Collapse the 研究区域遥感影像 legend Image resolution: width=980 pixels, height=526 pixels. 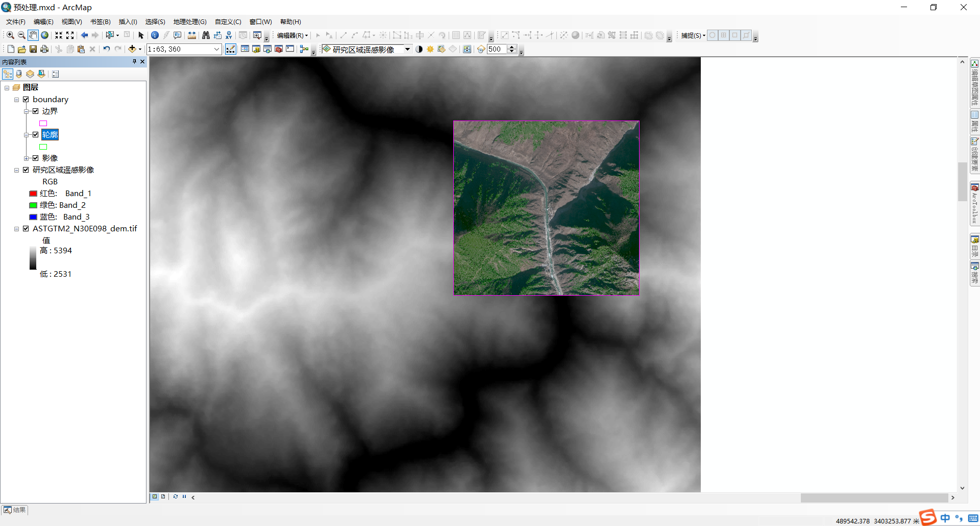pos(16,170)
